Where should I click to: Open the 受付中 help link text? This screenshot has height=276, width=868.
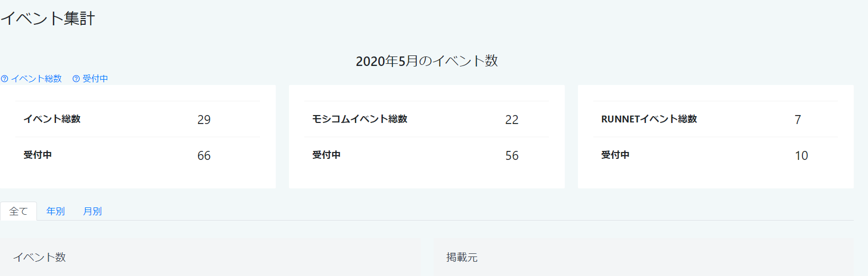pyautogui.click(x=95, y=79)
